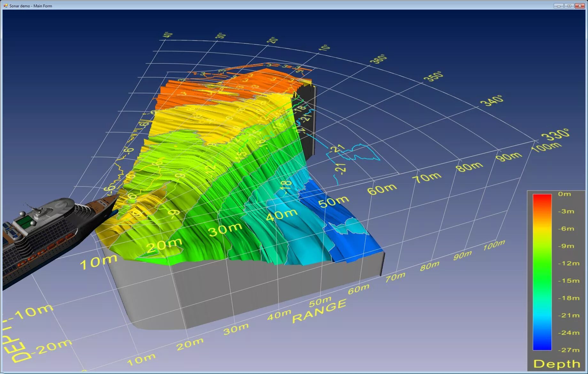588x374 pixels.
Task: Minimize the Sonar demo window
Action: [x=559, y=6]
